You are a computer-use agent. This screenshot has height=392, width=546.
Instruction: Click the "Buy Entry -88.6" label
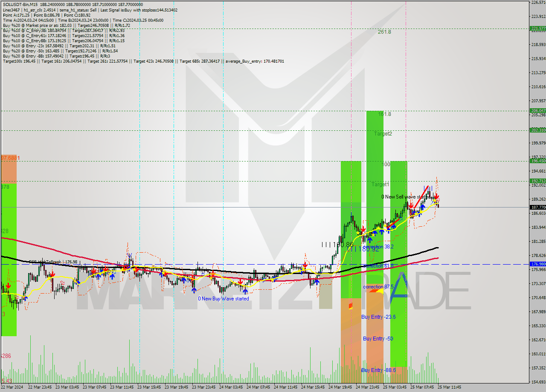point(378,370)
